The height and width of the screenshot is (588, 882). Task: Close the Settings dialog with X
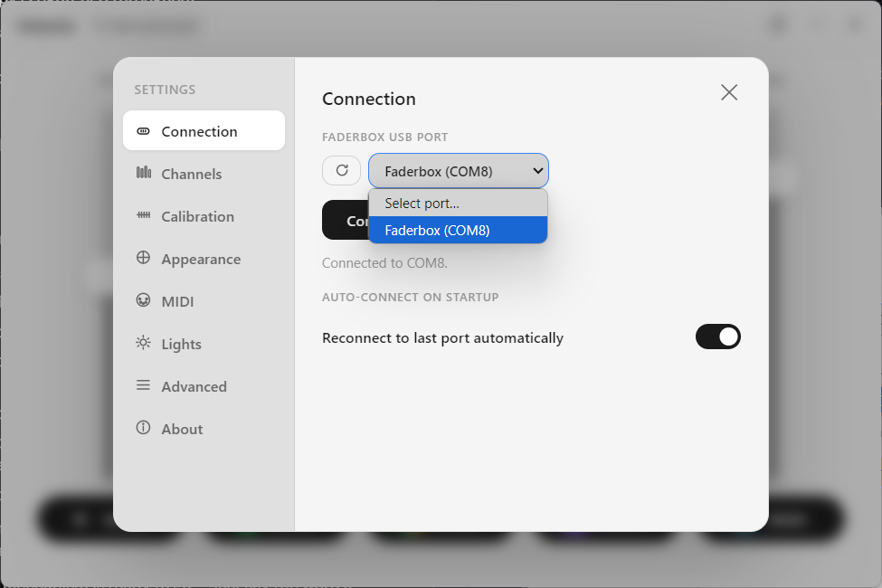[x=729, y=92]
